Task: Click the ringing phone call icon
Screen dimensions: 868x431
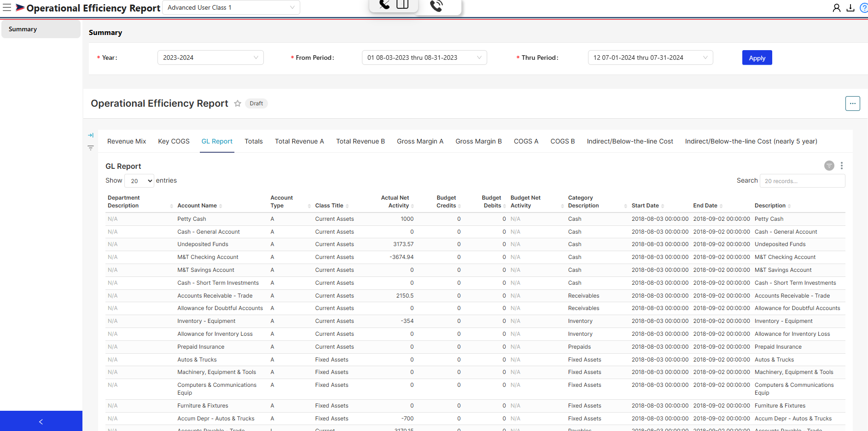Action: pos(437,6)
